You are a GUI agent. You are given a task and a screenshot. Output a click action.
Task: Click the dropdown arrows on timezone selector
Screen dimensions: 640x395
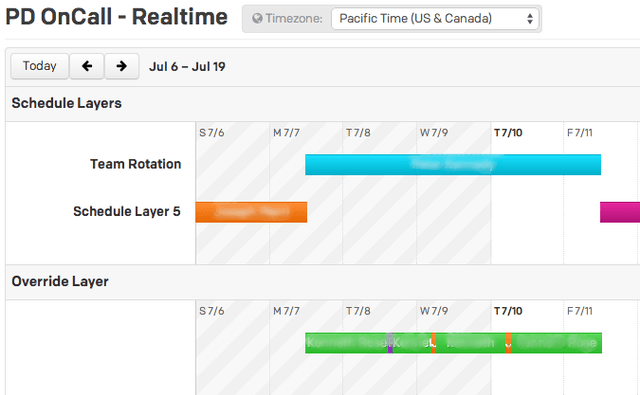530,19
